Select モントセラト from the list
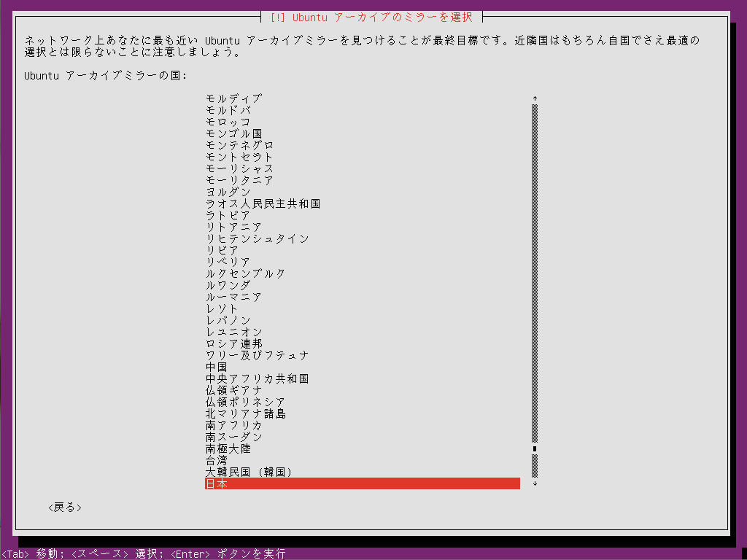The image size is (747, 560). [239, 157]
